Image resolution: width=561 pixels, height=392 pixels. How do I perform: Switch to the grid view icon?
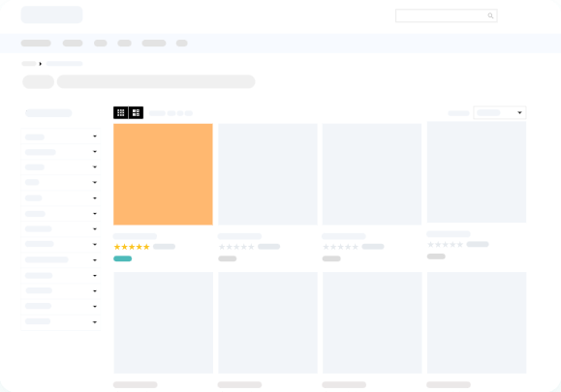[x=121, y=112]
